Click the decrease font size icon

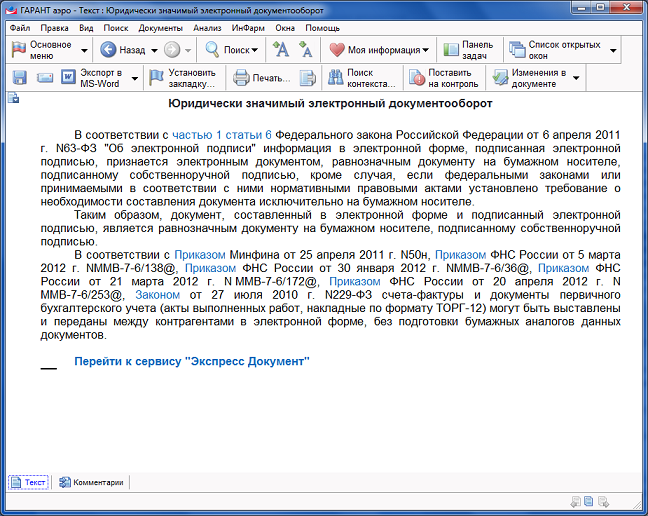(x=306, y=49)
